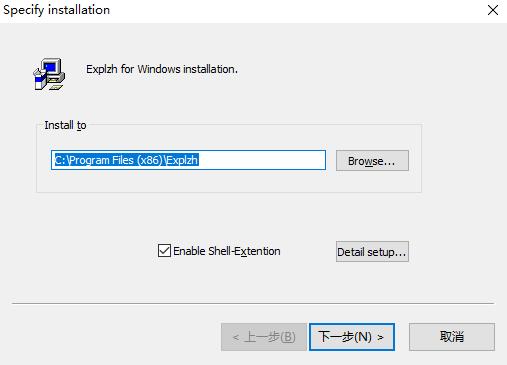Image resolution: width=507 pixels, height=365 pixels.
Task: Cancel setup with 取消 button
Action: 452,337
